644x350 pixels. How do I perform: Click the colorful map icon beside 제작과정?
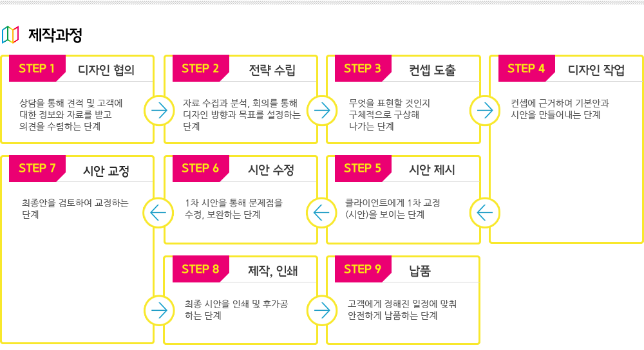tap(10, 35)
